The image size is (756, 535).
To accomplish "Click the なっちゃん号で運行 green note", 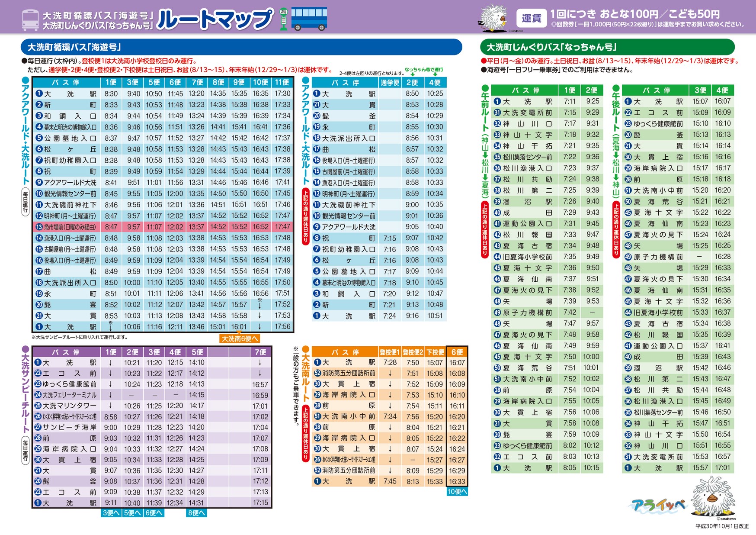I will (424, 70).
